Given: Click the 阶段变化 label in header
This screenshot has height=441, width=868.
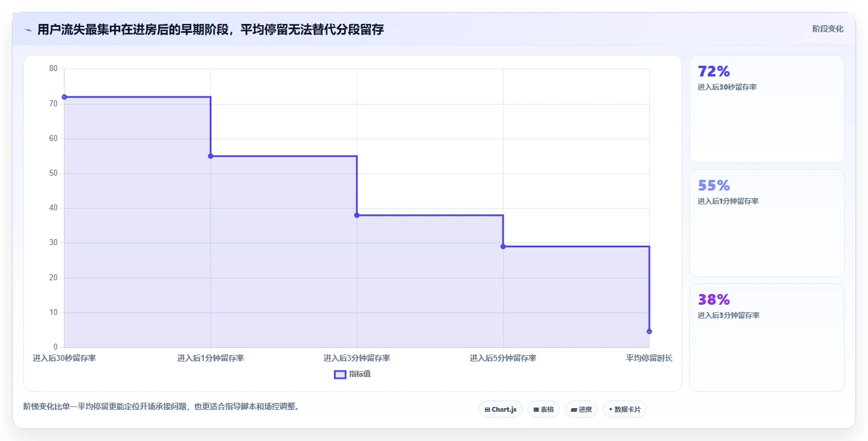Looking at the screenshot, I should (x=828, y=29).
